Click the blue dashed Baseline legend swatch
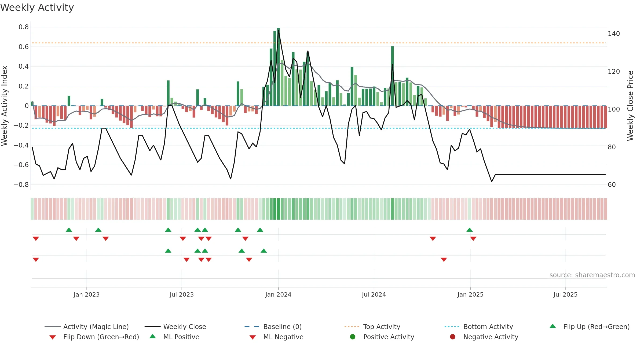Viewport: 644px width, 362px height. pos(252,327)
